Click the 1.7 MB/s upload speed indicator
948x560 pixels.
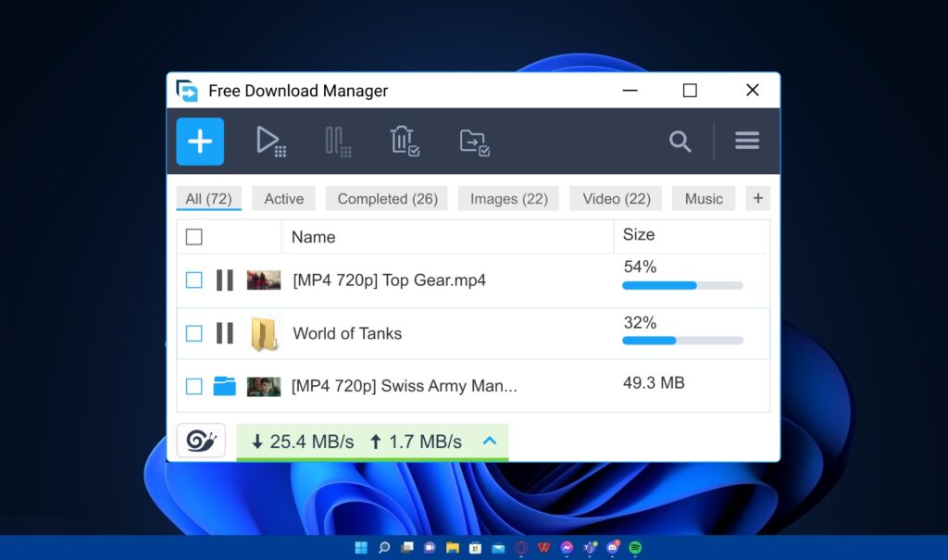[416, 442]
